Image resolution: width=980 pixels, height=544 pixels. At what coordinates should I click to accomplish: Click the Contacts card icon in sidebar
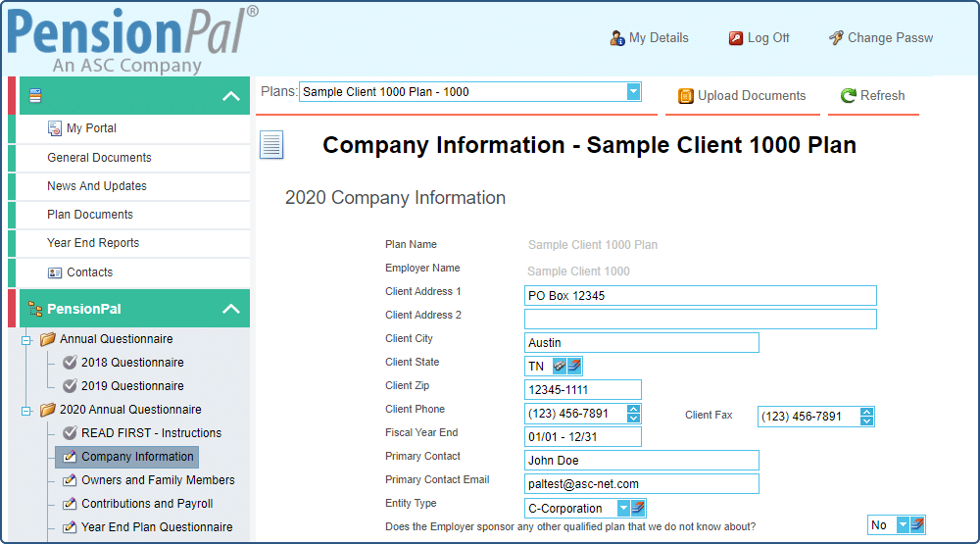pos(55,272)
